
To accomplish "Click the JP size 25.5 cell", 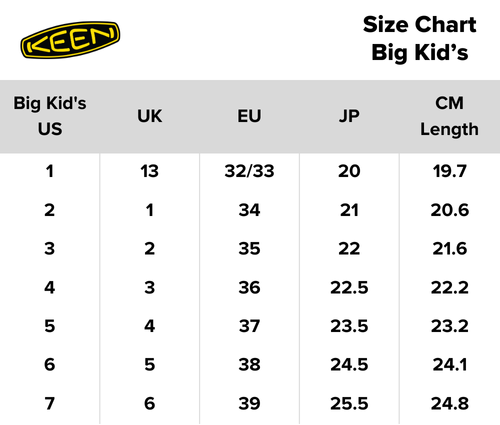I will pos(349,403).
